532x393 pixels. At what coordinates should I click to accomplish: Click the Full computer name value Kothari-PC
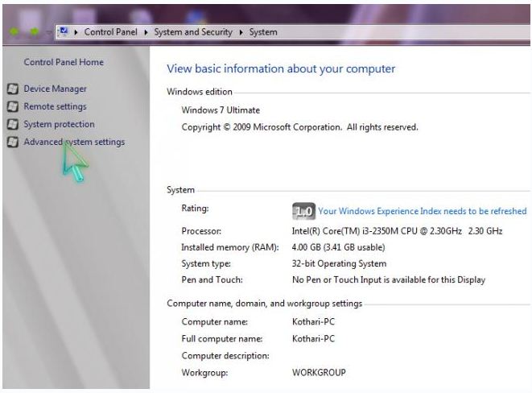(x=313, y=339)
